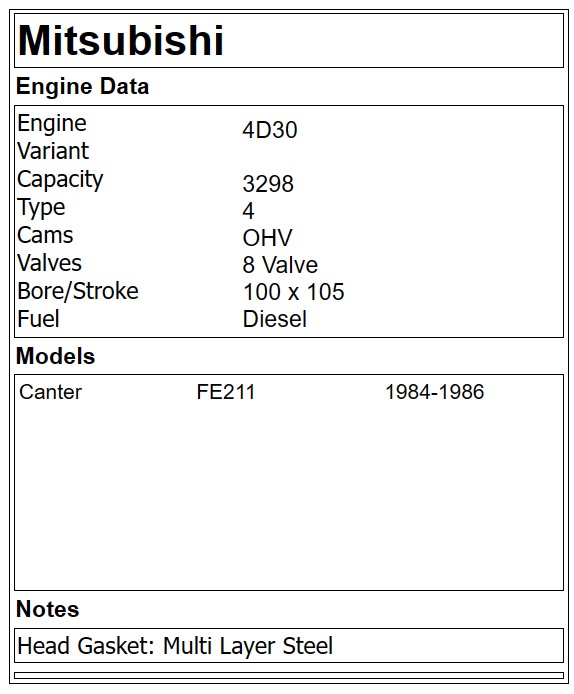Click the Notes section heading
This screenshot has width=574, height=694.
(x=47, y=609)
